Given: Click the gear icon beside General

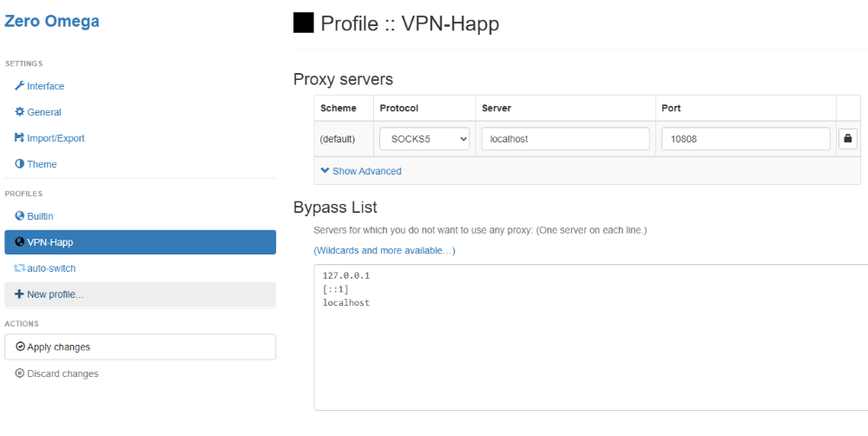Looking at the screenshot, I should point(20,112).
